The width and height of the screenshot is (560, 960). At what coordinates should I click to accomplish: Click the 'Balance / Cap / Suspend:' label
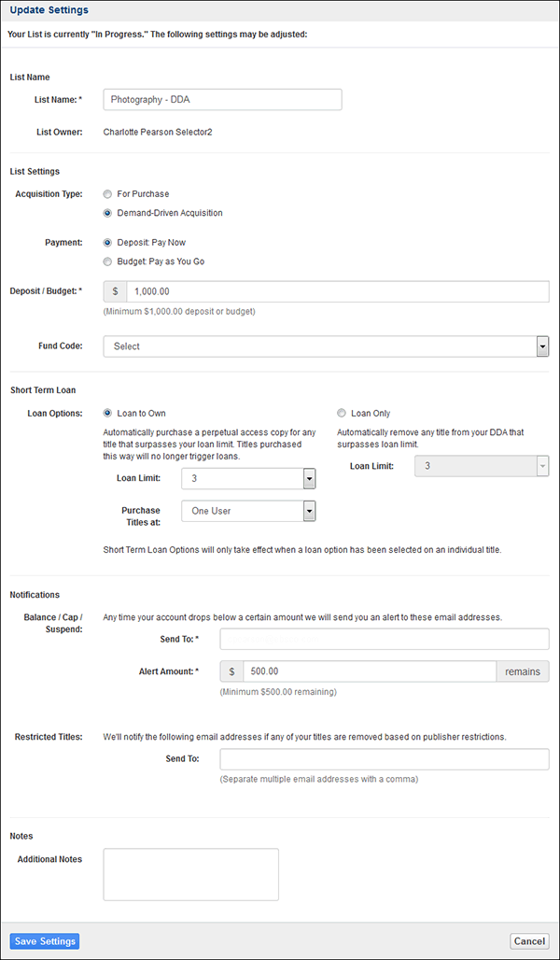click(54, 623)
